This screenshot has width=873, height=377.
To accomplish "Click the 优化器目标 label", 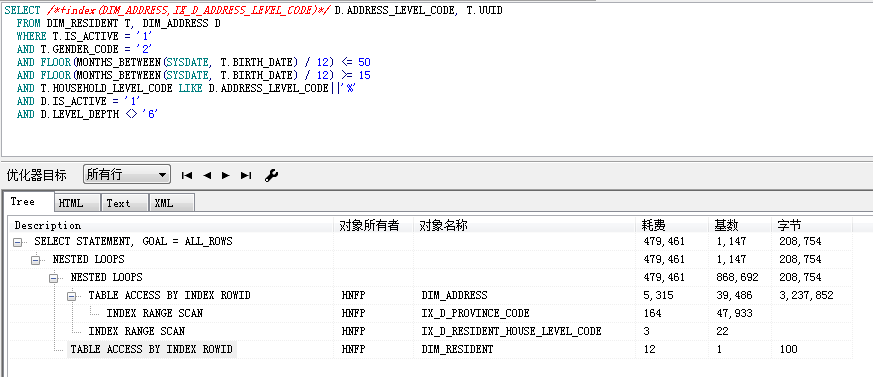I will 37,175.
